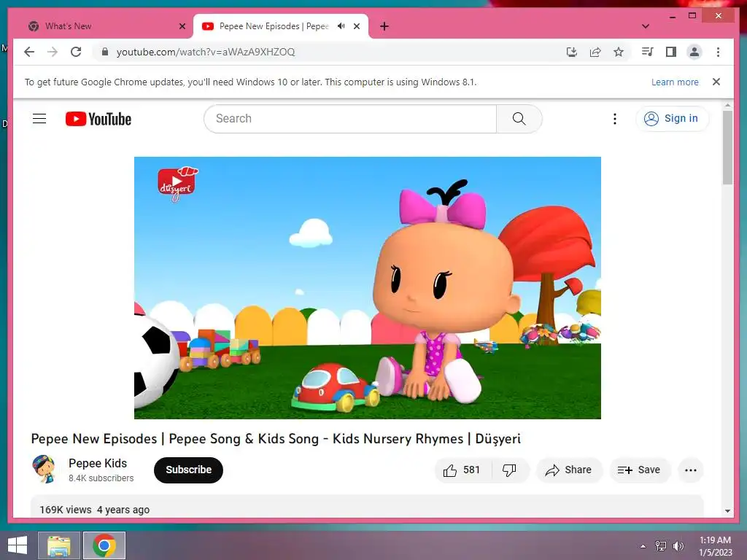Click the page scroll-down arrow
747x560 pixels.
(727, 511)
